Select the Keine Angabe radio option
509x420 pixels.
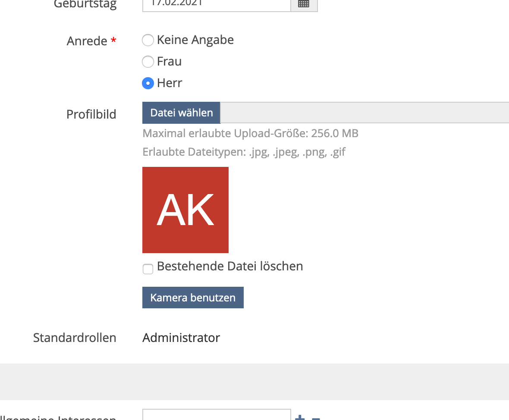point(148,41)
